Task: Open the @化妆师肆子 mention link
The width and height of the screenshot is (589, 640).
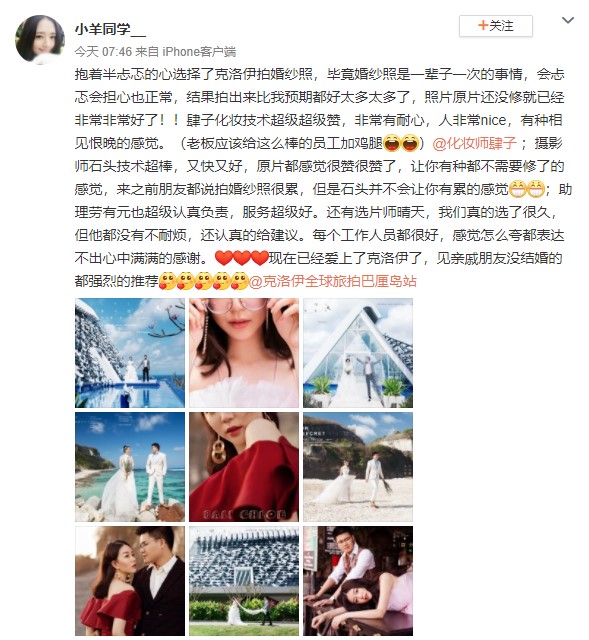Action: click(474, 143)
